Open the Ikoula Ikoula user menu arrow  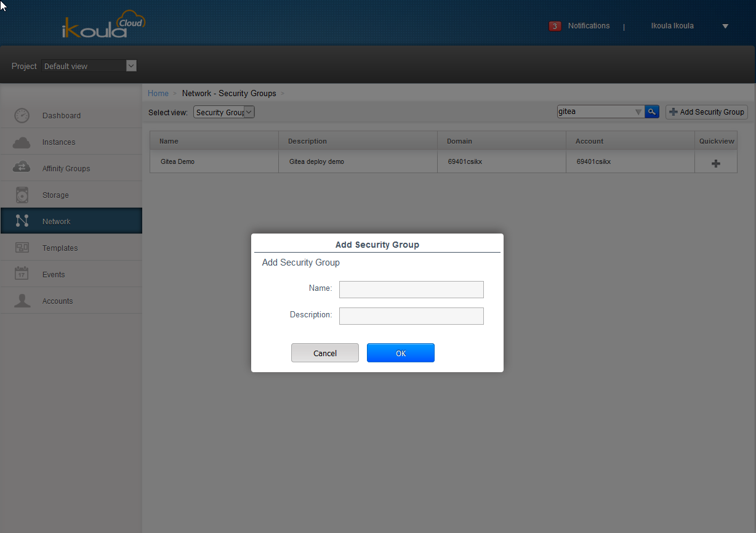click(725, 26)
